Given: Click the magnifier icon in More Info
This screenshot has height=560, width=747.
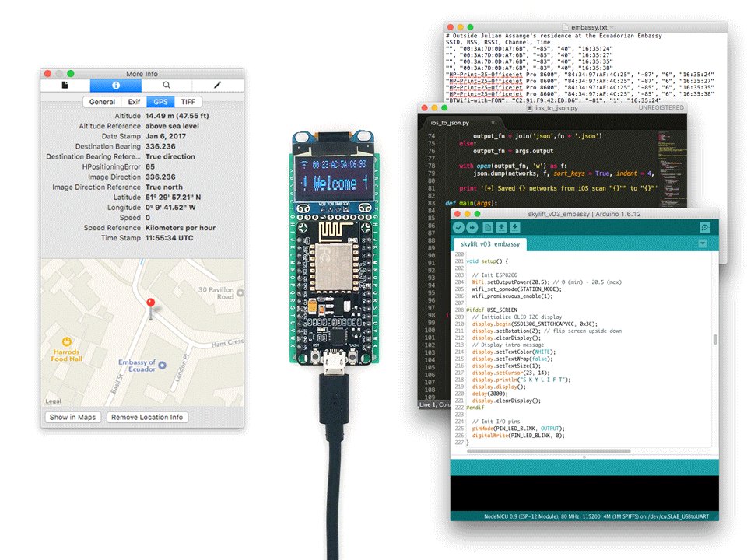Looking at the screenshot, I should point(167,86).
